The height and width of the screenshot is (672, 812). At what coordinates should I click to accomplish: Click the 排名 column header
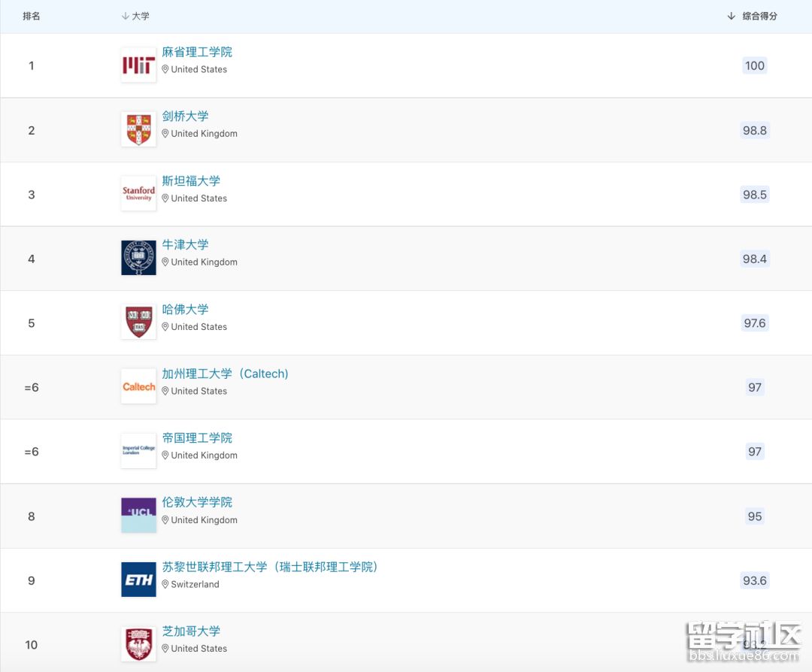pos(32,16)
